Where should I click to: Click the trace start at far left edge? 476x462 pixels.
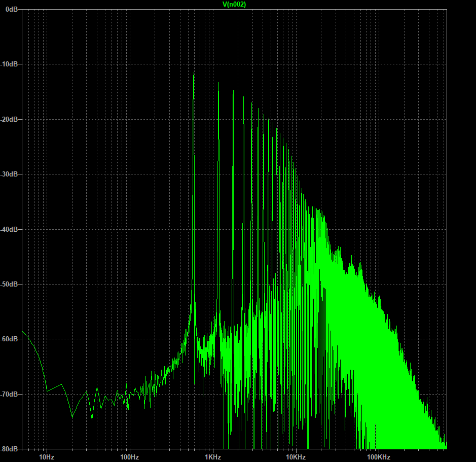23,331
